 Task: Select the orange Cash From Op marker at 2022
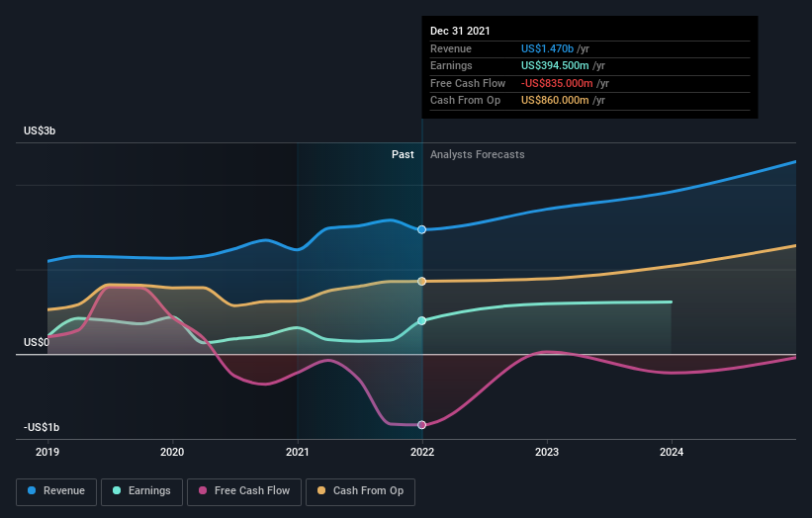422,282
